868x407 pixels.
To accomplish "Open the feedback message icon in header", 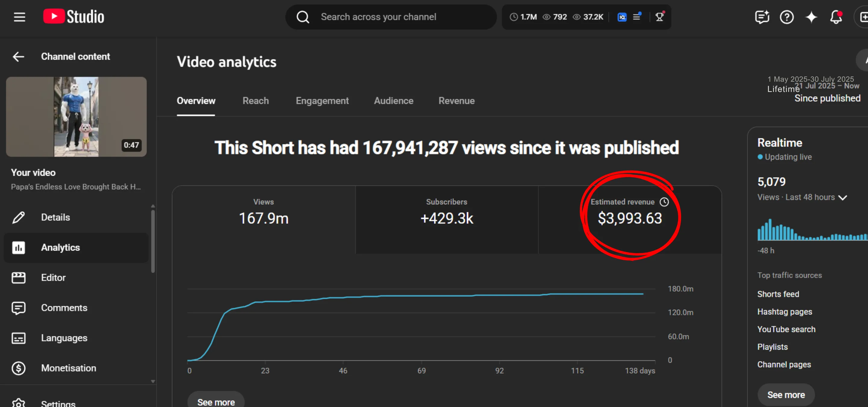I will 762,17.
